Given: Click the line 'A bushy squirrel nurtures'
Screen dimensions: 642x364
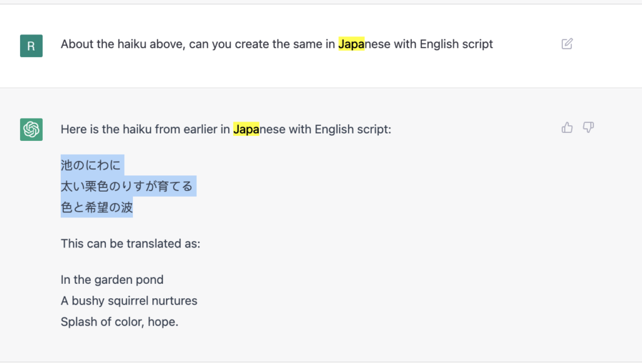Looking at the screenshot, I should (x=129, y=301).
